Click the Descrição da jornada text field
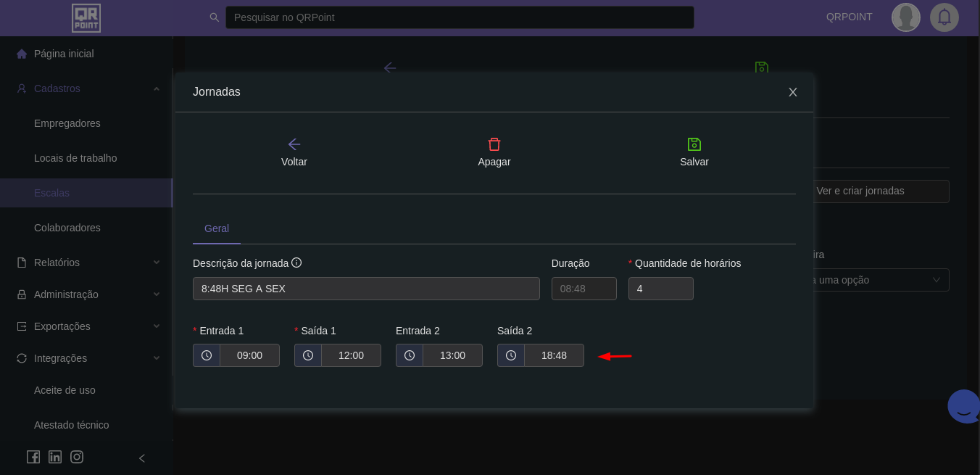The width and height of the screenshot is (980, 475). coord(366,289)
